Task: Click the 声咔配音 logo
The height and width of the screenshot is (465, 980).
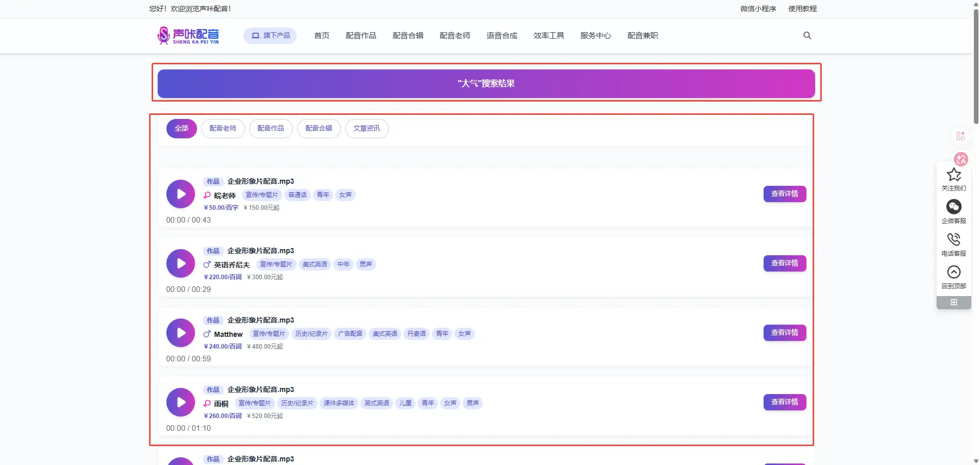Action: point(188,36)
